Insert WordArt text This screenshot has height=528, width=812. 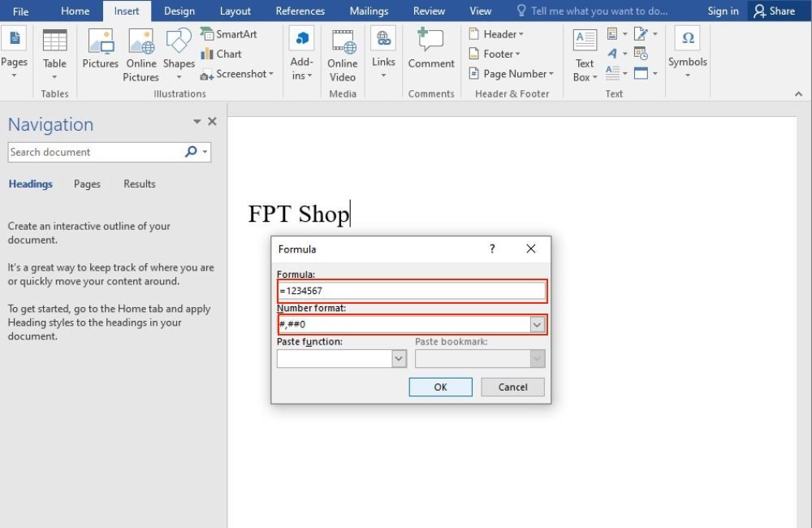pos(616,54)
